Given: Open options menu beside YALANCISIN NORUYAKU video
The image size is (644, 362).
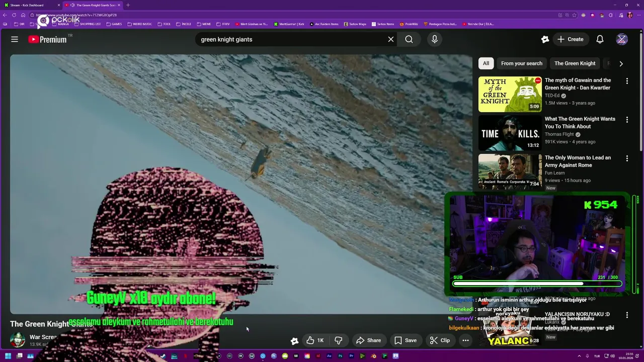Looking at the screenshot, I should click(x=627, y=315).
